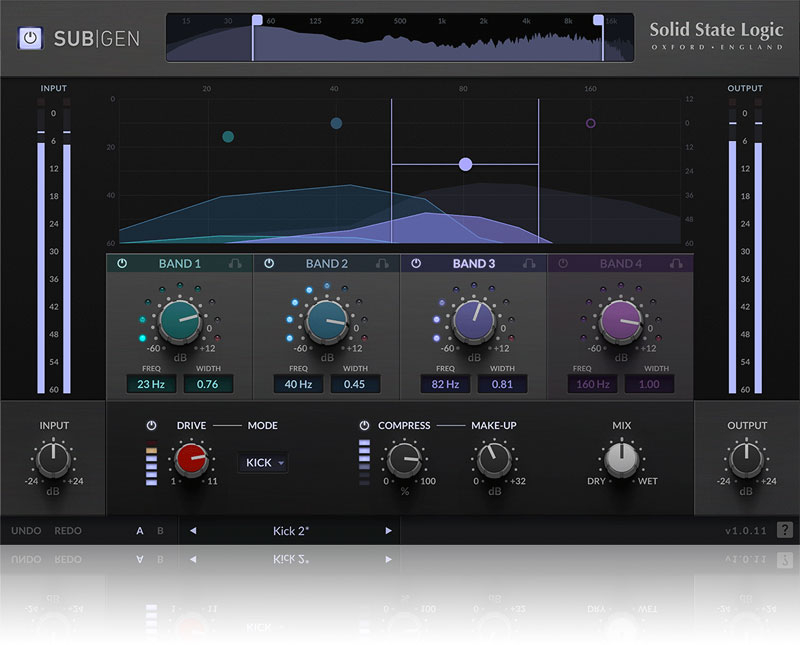
Task: Toggle the SubGen plugin power button
Action: (x=30, y=38)
